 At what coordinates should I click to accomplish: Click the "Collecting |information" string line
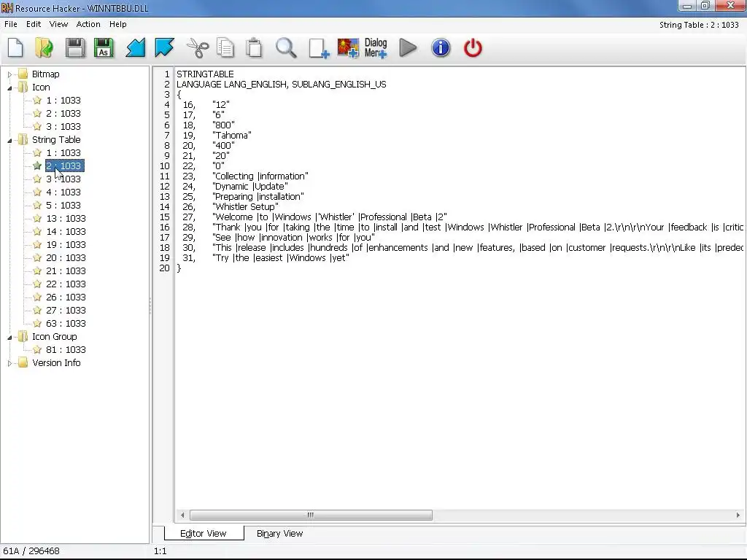tap(260, 176)
